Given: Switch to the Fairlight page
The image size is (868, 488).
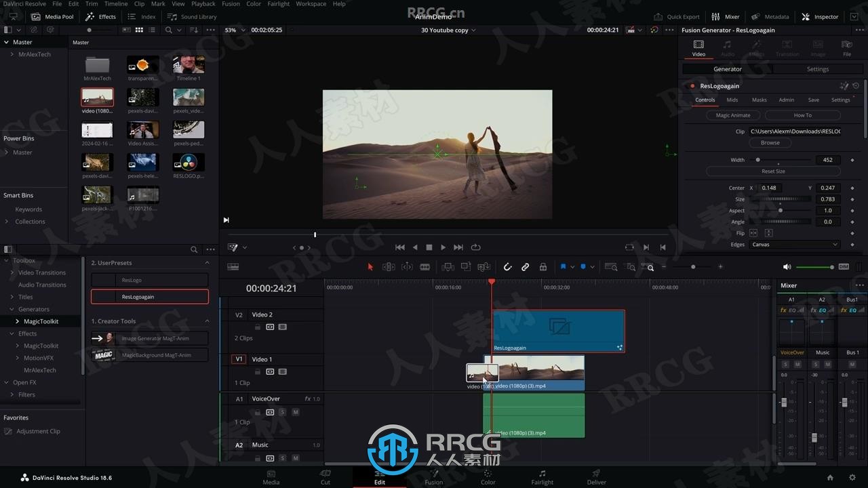Looking at the screenshot, I should pyautogui.click(x=542, y=477).
